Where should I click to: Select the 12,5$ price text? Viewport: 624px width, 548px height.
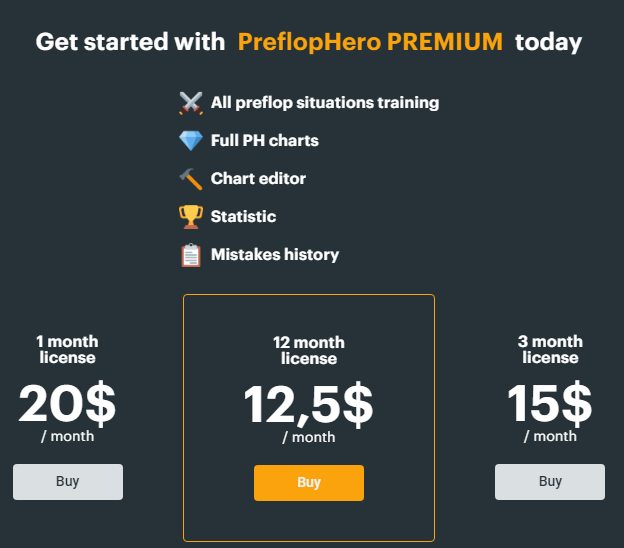pos(308,405)
